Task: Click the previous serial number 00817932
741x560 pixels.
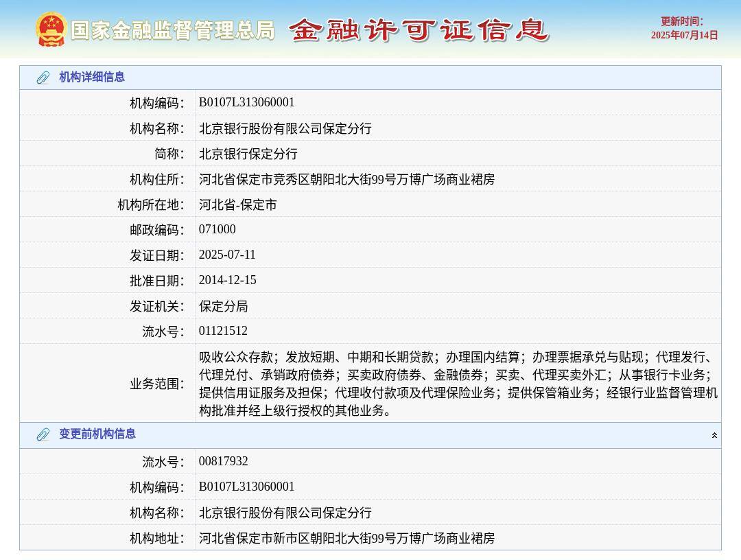Action: point(224,461)
